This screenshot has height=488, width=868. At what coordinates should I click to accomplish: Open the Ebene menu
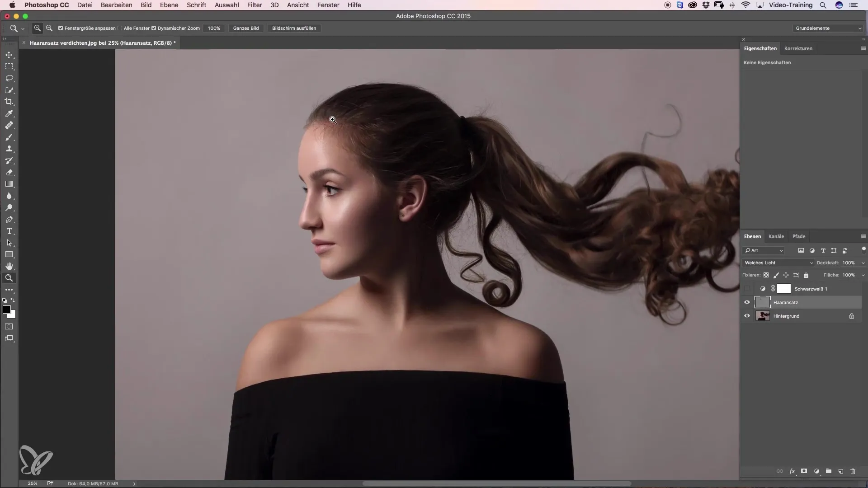click(x=169, y=5)
